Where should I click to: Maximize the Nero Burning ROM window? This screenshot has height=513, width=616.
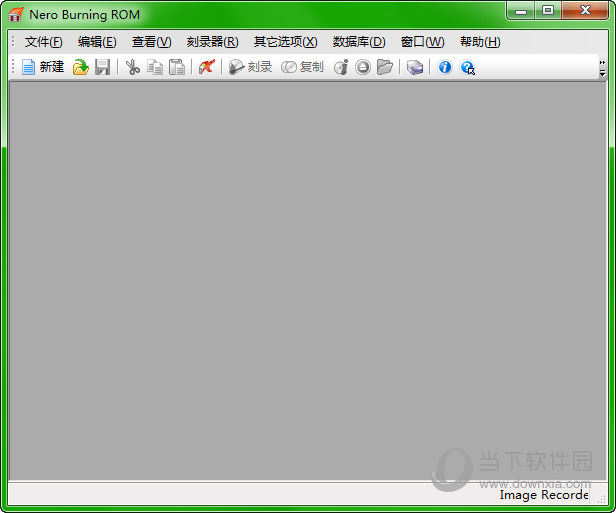point(548,11)
